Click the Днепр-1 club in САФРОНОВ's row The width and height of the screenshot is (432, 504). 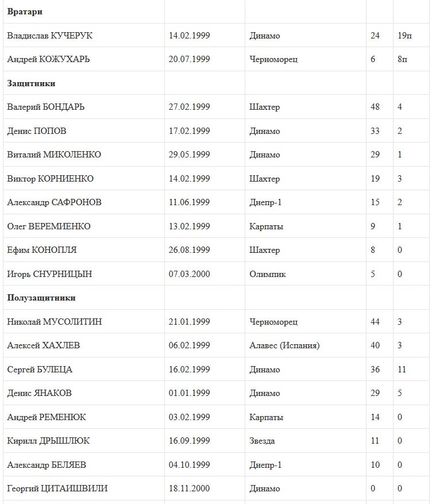coord(265,202)
